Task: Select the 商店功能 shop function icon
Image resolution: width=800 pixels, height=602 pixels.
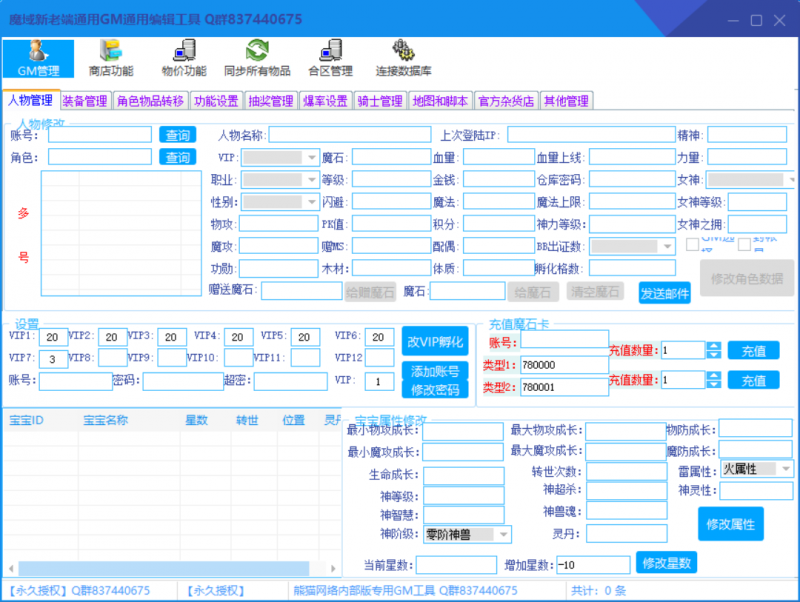Action: pos(113,56)
